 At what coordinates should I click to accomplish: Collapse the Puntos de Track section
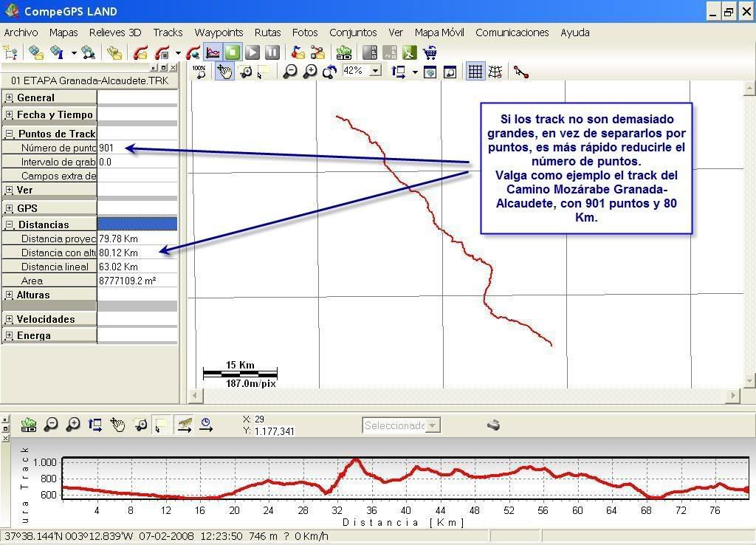pos(9,134)
